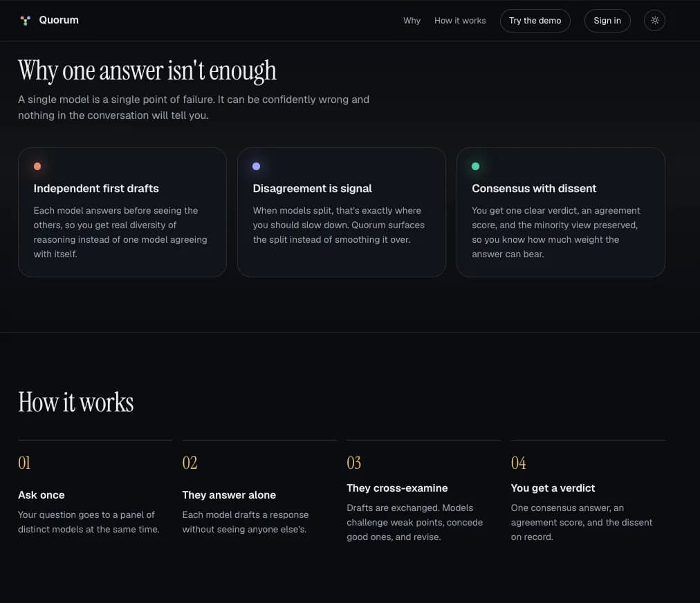Click the step number 01
Screen dimensions: 700x603
pos(24,463)
